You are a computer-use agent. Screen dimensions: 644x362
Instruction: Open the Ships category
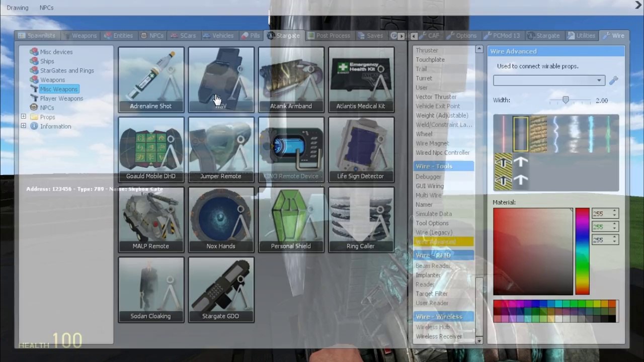tap(47, 61)
